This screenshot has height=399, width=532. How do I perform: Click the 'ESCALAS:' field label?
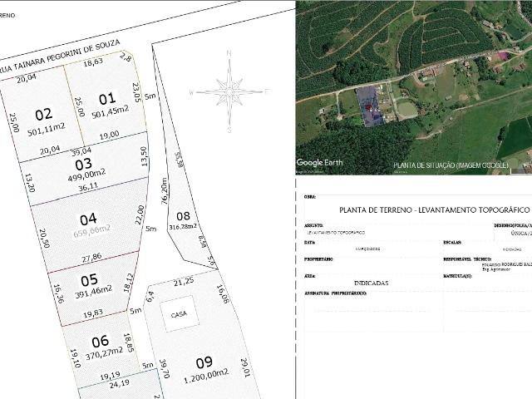(452, 243)
